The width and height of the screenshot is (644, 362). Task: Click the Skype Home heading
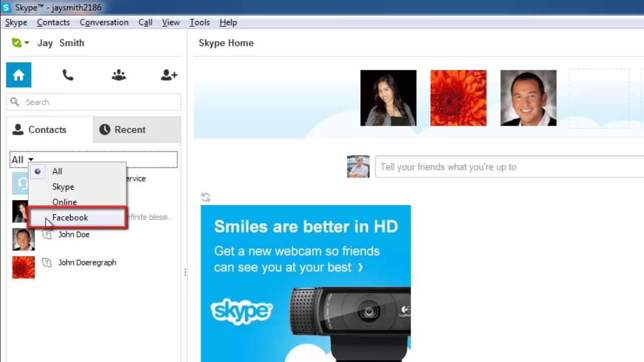point(226,43)
